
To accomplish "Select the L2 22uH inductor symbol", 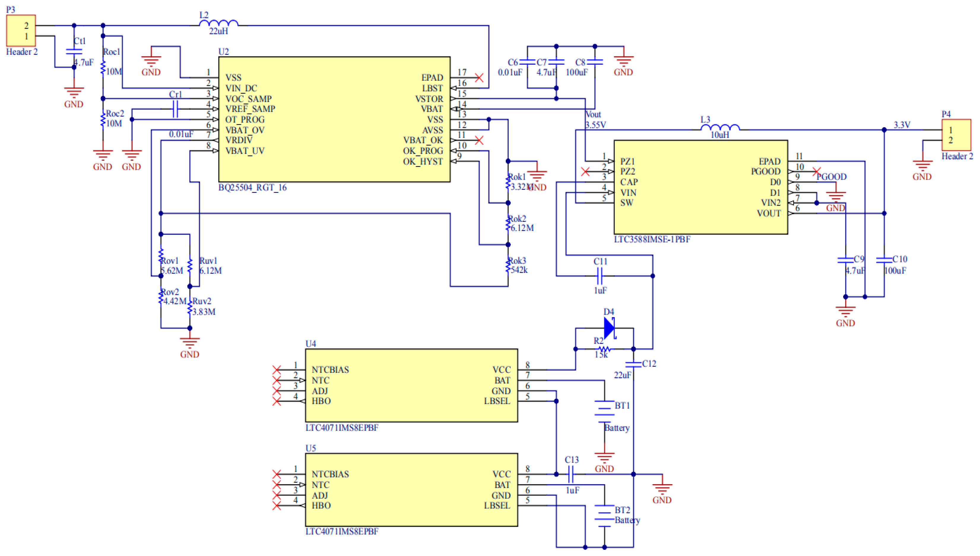I will coord(218,23).
